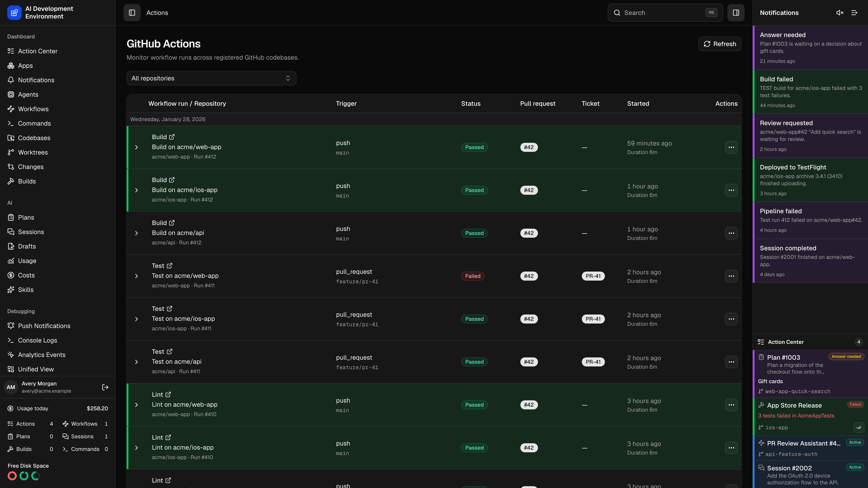
Task: Click the Started column header
Action: pyautogui.click(x=638, y=103)
